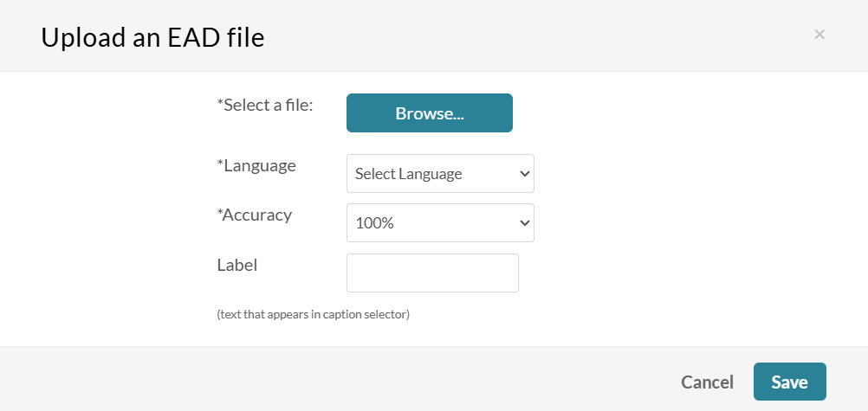Click the Language dropdown chevron arrow

524,174
